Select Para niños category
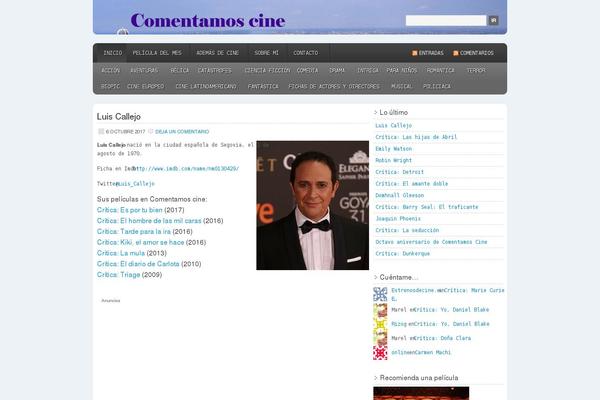 401,70
